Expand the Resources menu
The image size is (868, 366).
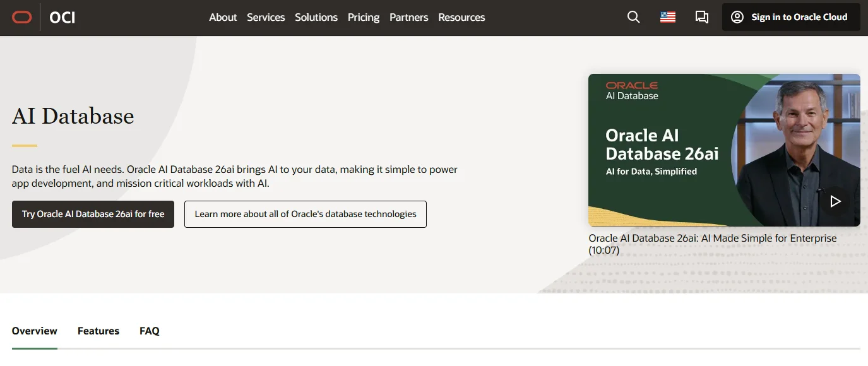461,17
